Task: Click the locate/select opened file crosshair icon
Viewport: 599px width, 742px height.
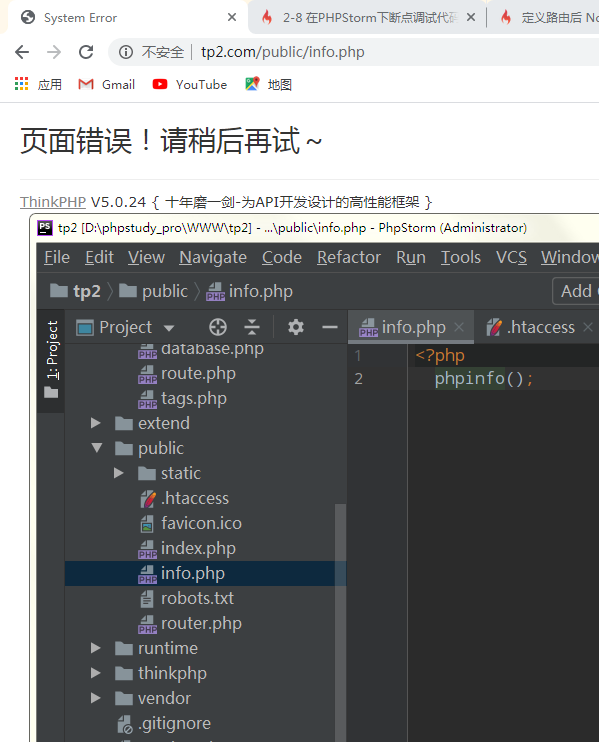Action: click(218, 327)
